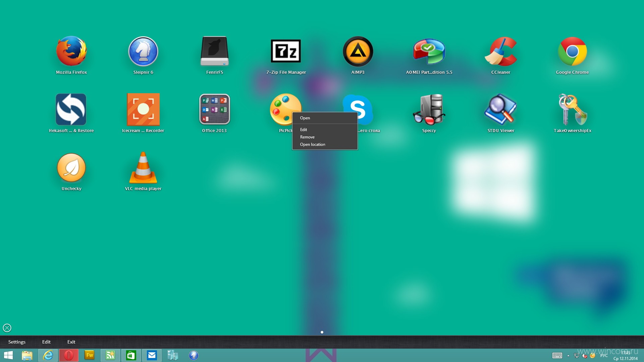Open the Unchecky icon
This screenshot has width=644, height=362.
click(x=71, y=168)
